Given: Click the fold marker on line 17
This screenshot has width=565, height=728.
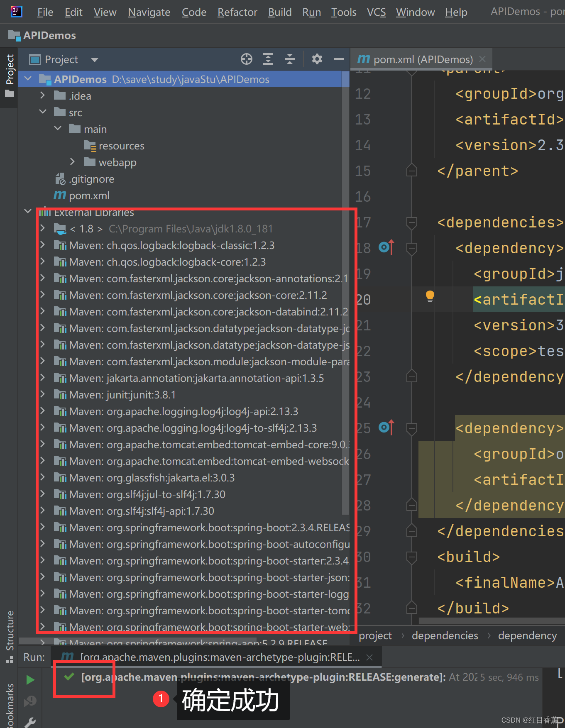Looking at the screenshot, I should pyautogui.click(x=412, y=223).
